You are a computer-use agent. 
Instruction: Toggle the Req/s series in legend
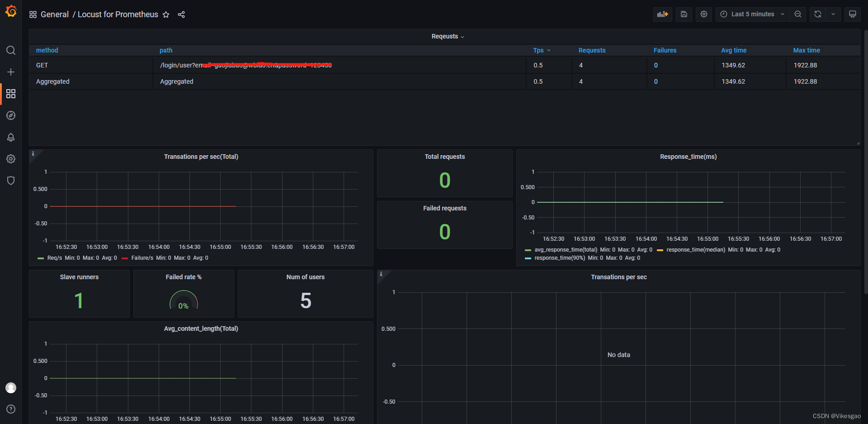point(54,258)
